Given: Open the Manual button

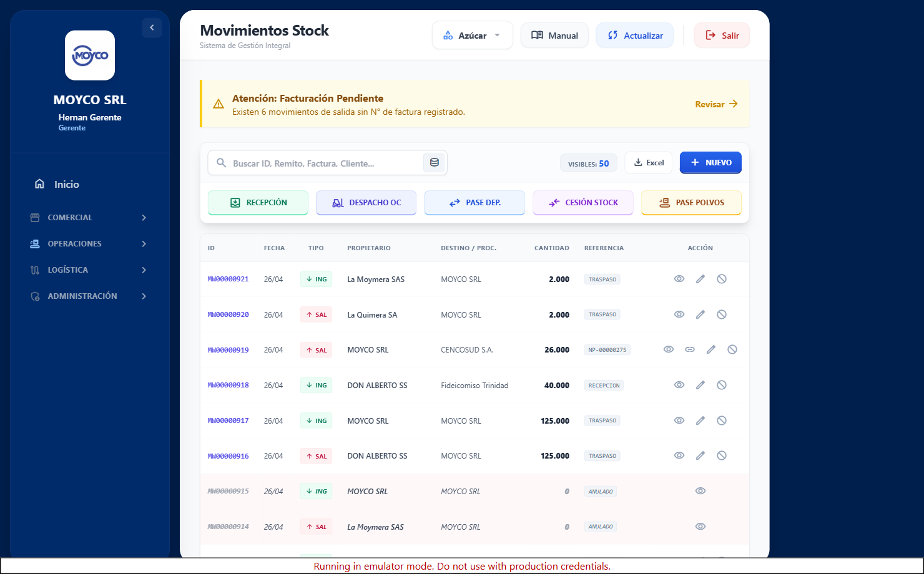Looking at the screenshot, I should (554, 35).
